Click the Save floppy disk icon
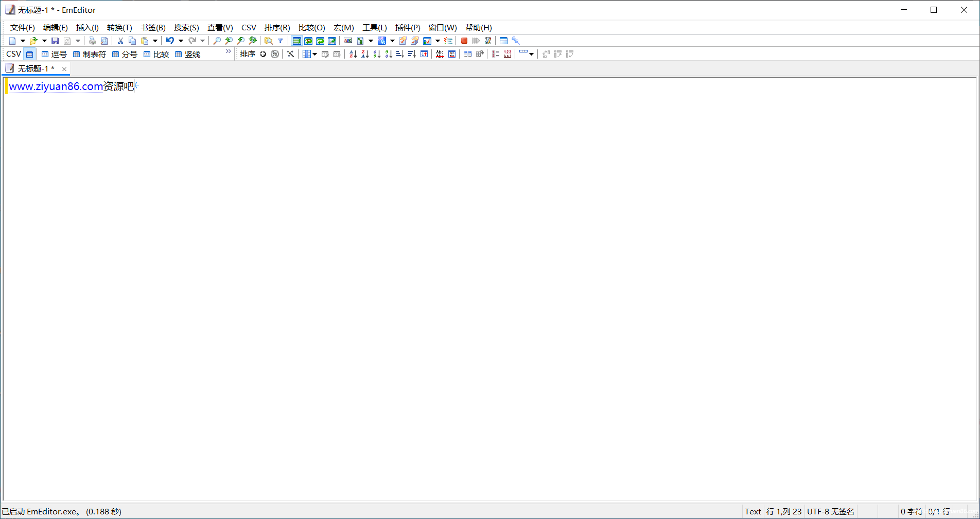The width and height of the screenshot is (980, 519). (x=55, y=41)
